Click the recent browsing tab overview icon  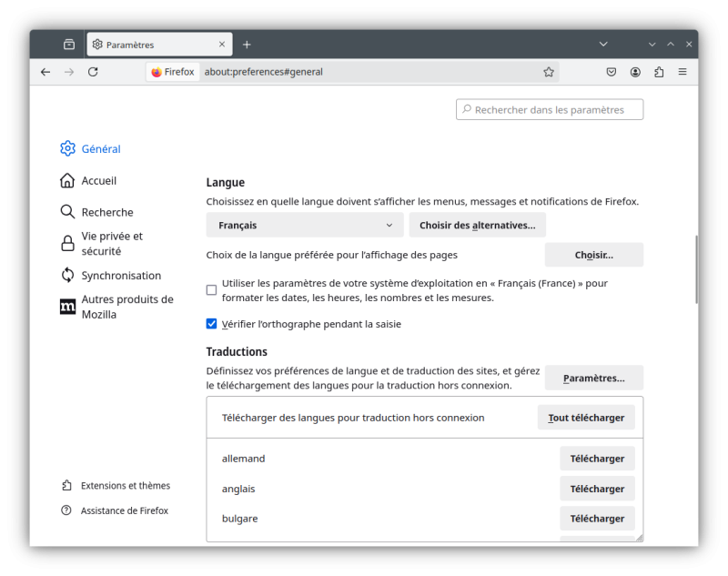pyautogui.click(x=69, y=45)
